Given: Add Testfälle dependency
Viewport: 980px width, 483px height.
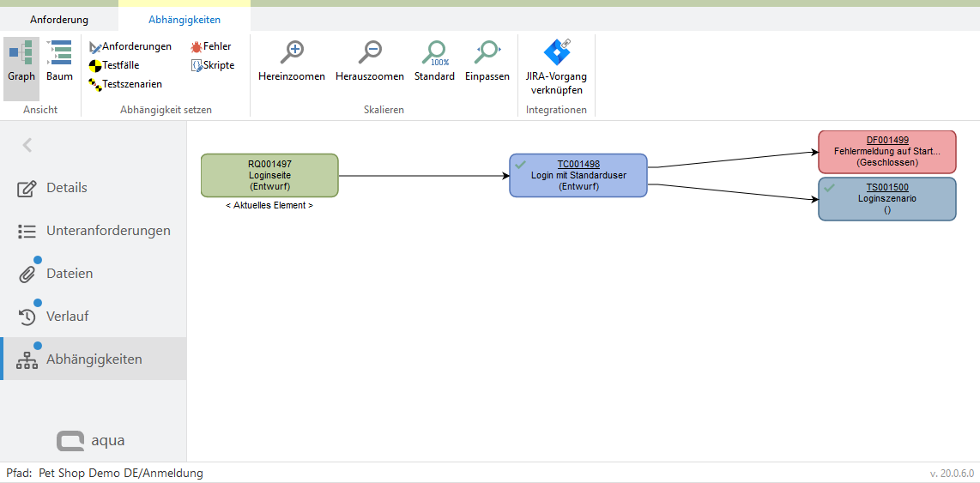Looking at the screenshot, I should 114,65.
